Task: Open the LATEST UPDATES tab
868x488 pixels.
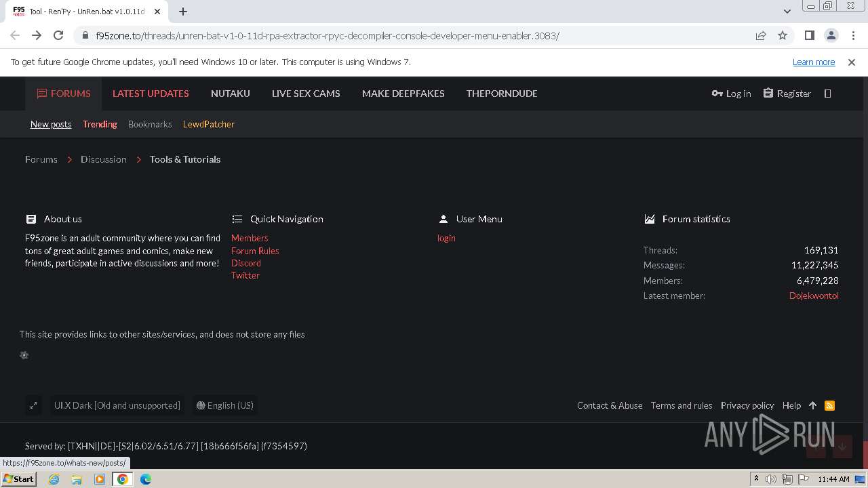Action: pos(151,94)
